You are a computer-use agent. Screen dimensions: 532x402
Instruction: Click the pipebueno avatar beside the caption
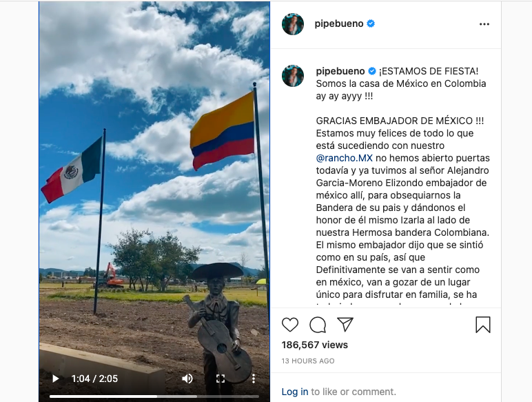[293, 76]
